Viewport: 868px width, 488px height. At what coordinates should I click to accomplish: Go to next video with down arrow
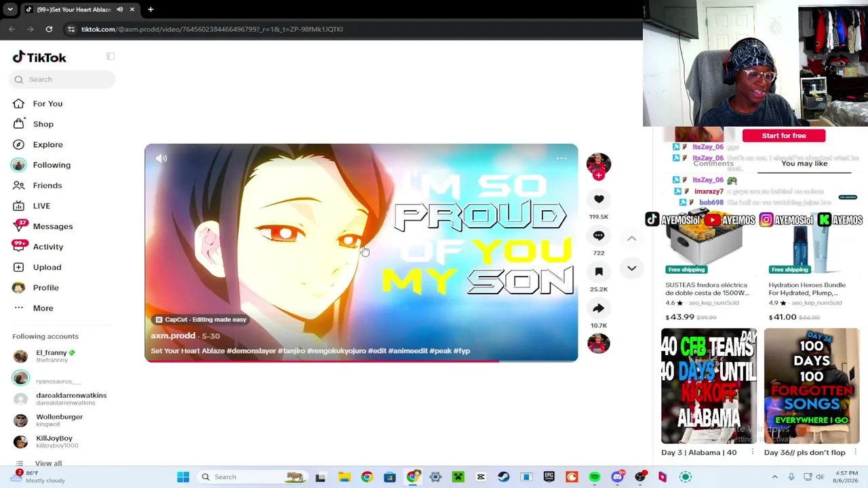tap(631, 268)
